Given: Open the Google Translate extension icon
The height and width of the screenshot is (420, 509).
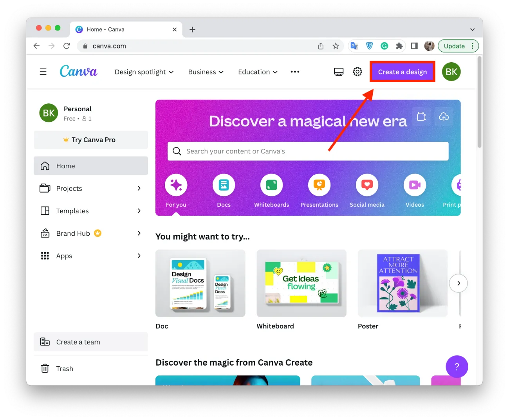Looking at the screenshot, I should [354, 46].
